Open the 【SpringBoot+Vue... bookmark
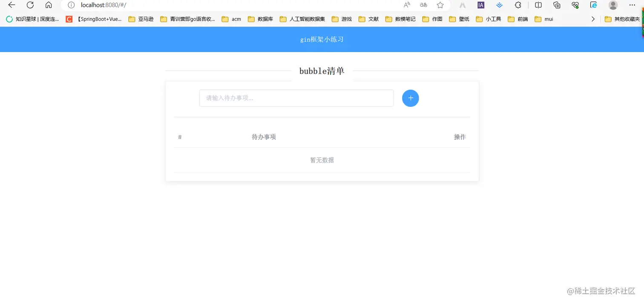The image size is (644, 304). point(94,19)
